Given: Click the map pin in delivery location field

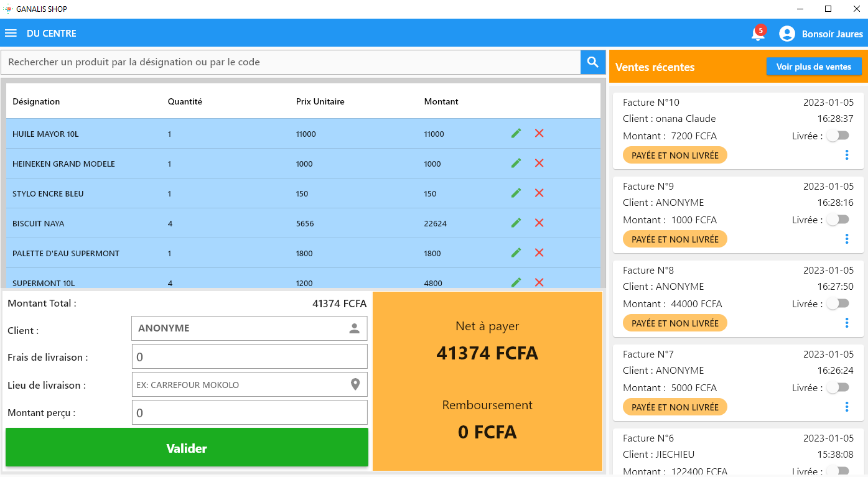Looking at the screenshot, I should click(355, 384).
